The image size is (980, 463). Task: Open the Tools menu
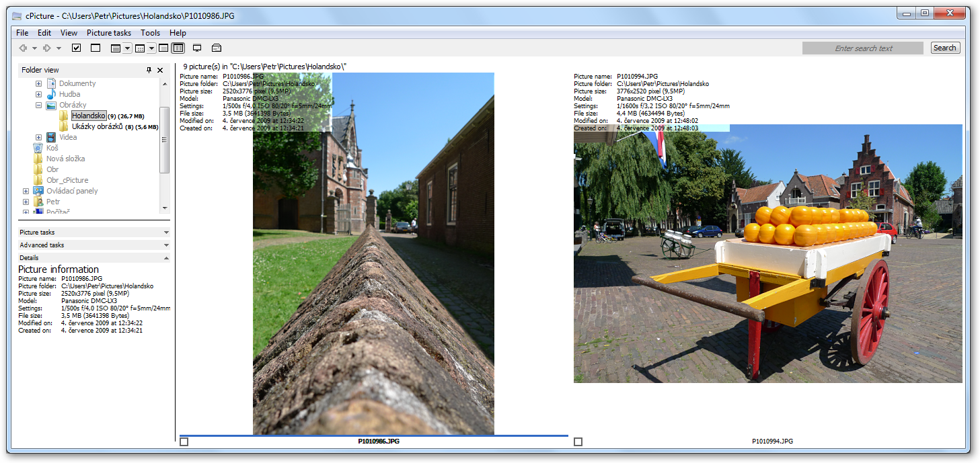tap(151, 33)
